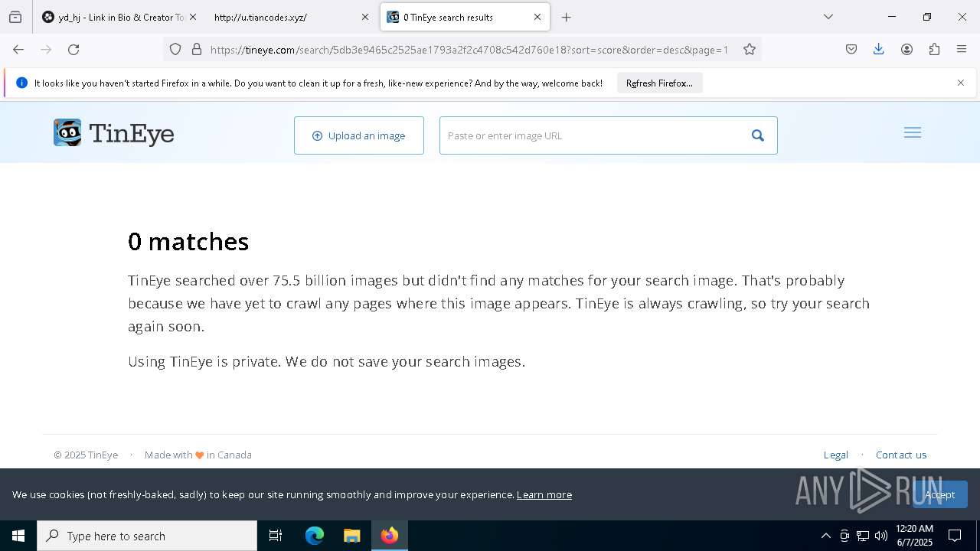Click Upload an image button

[x=359, y=135]
